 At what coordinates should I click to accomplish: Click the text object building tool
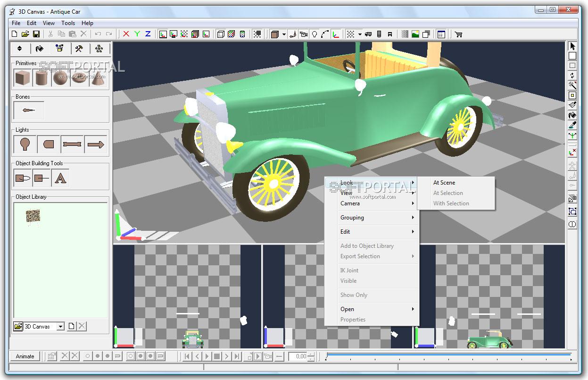pos(60,178)
